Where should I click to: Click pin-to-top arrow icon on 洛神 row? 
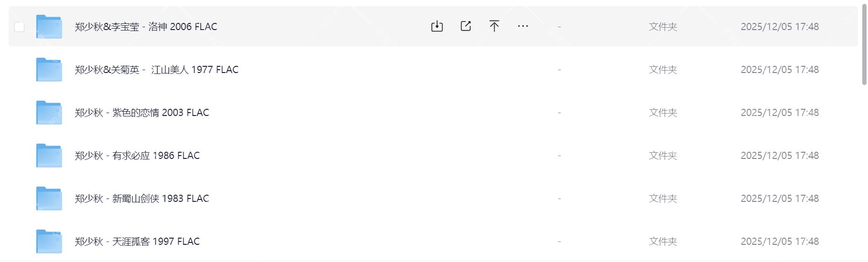tap(494, 26)
